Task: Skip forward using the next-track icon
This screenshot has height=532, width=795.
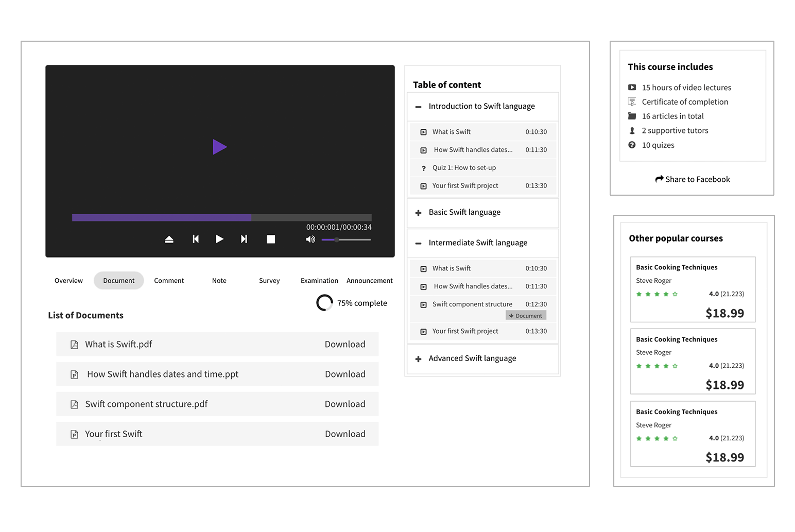Action: point(244,238)
